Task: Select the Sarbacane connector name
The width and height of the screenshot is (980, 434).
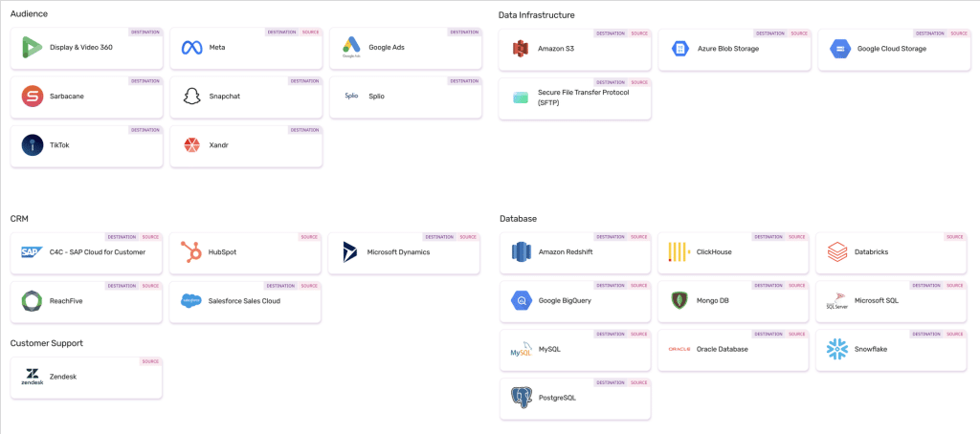Action: [67, 97]
